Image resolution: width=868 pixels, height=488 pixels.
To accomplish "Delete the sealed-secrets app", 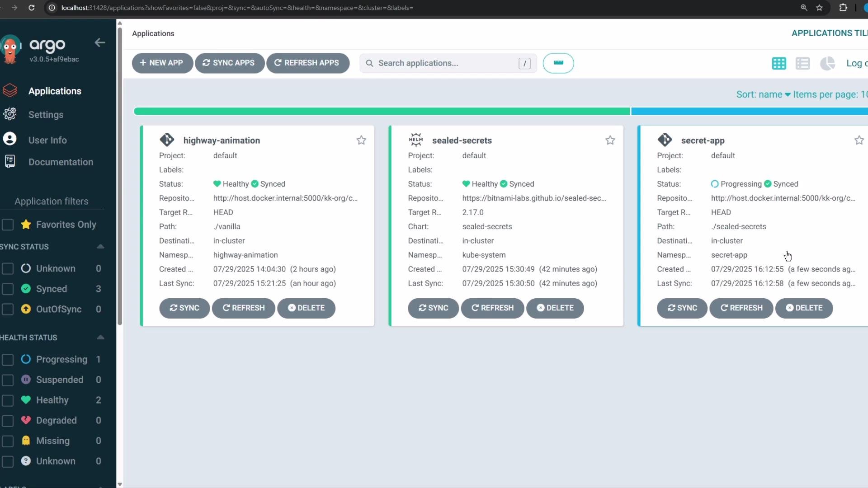I will (x=555, y=308).
